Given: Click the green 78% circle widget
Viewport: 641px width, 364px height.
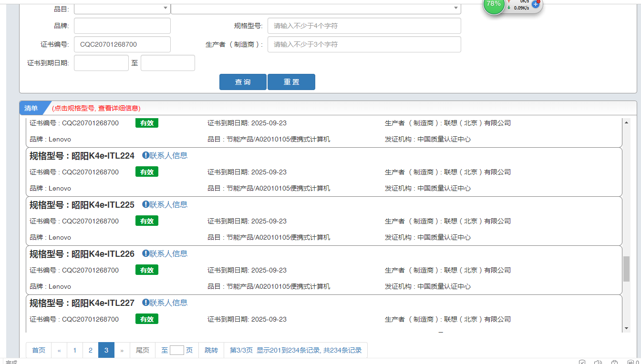Looking at the screenshot, I should pyautogui.click(x=494, y=4).
